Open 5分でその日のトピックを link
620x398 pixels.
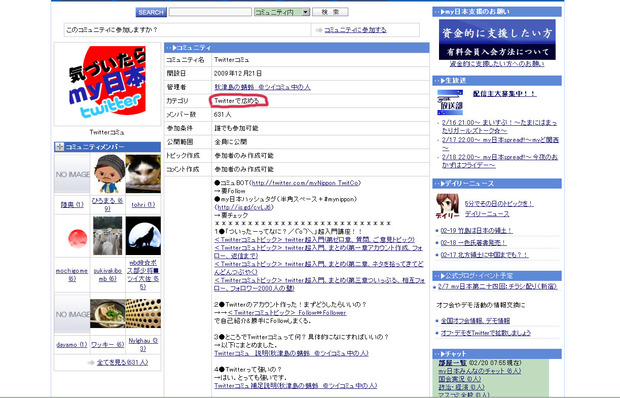tap(499, 204)
